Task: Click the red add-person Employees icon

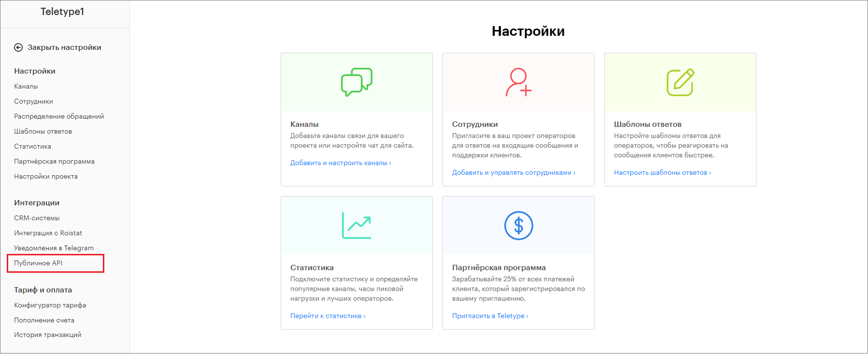Action: click(518, 82)
